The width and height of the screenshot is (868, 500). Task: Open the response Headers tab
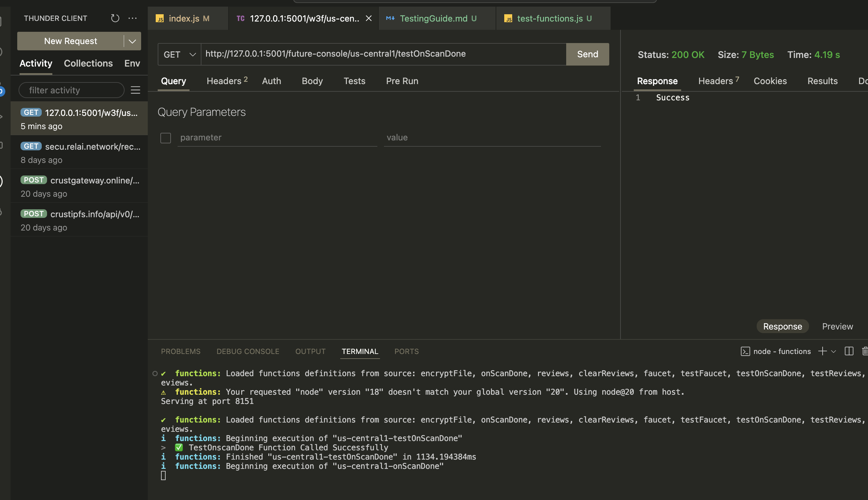pos(718,81)
